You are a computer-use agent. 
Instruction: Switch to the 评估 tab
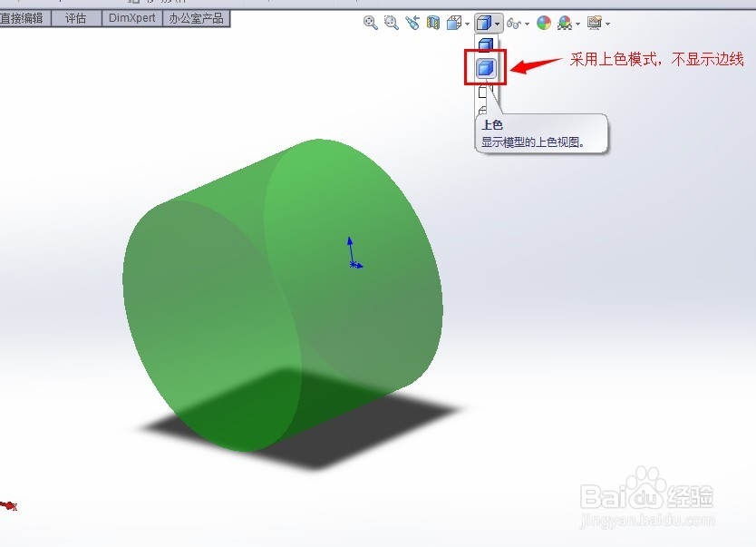[x=76, y=18]
